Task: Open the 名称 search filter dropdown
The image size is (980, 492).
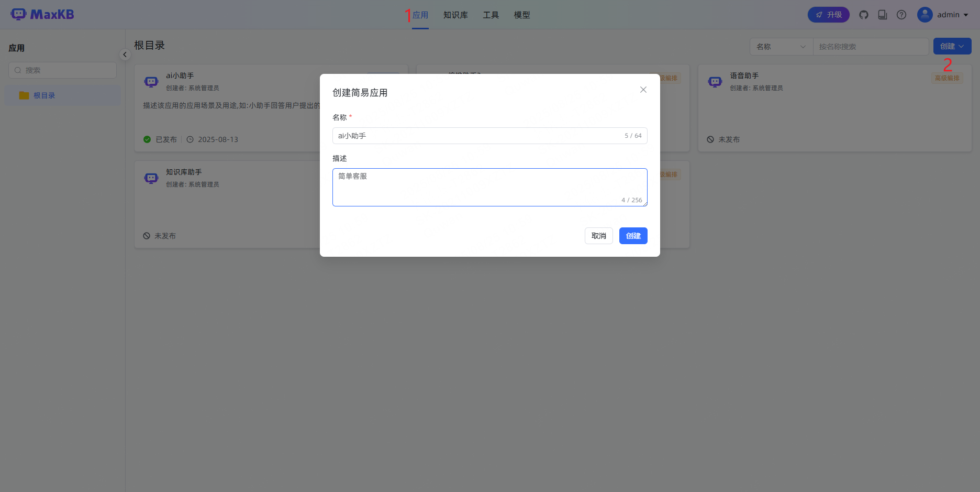Action: point(781,47)
